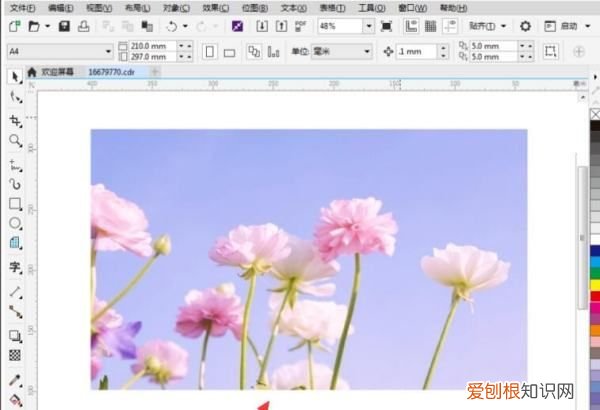Switch to the 欢迎屏幕 tab
Screen dimensions: 600x410
point(57,72)
